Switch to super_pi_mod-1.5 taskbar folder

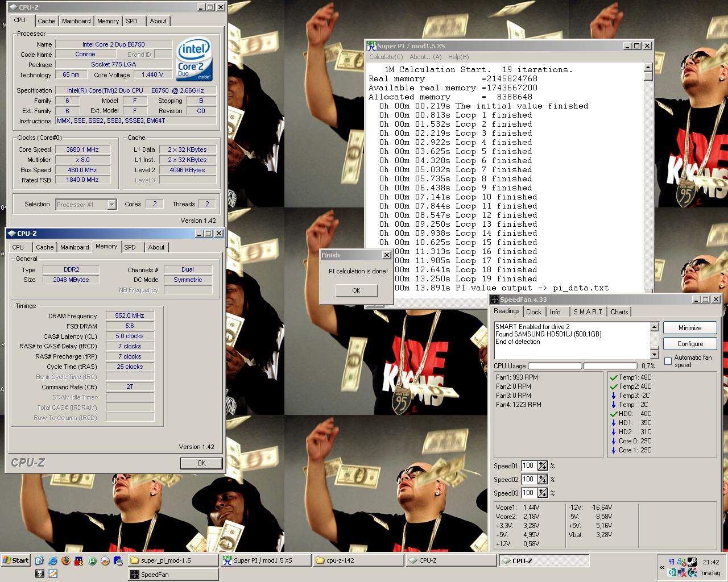click(x=172, y=560)
